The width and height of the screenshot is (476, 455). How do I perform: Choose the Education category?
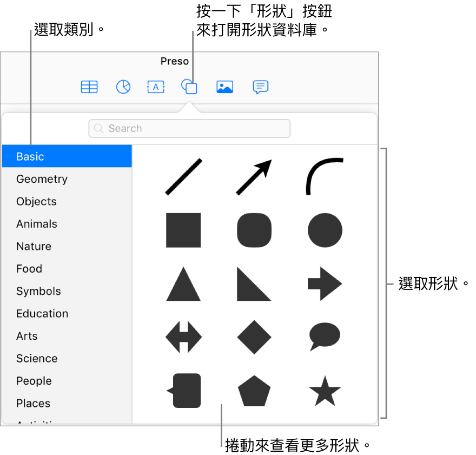coord(67,314)
